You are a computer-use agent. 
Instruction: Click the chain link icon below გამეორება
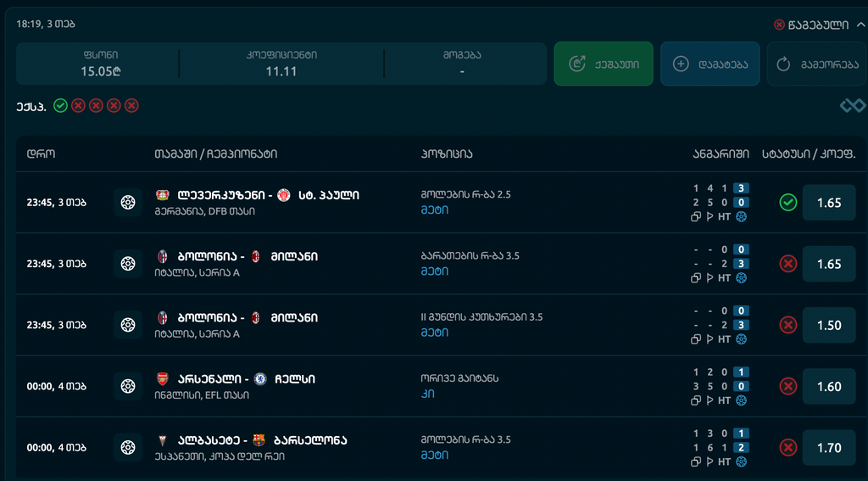(x=853, y=104)
